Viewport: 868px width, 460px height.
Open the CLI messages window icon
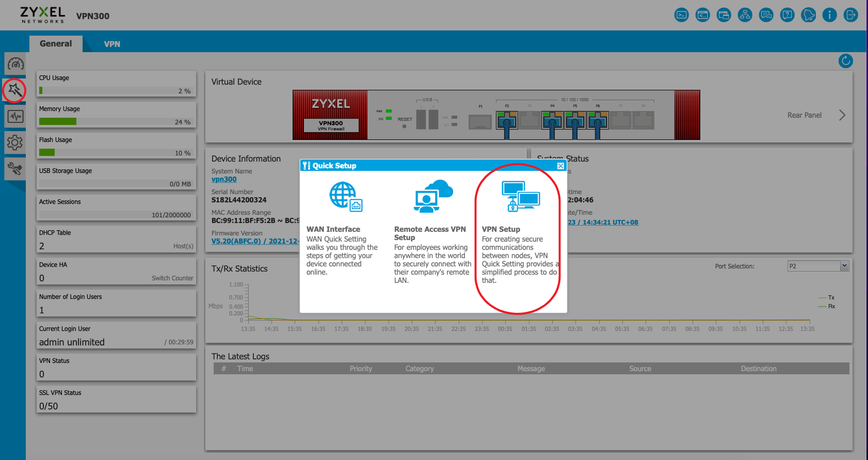coord(703,15)
